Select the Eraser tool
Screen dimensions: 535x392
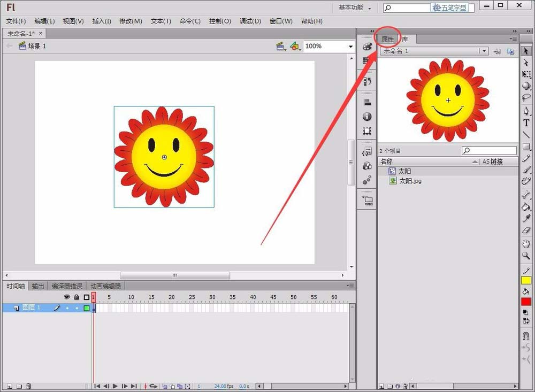pyautogui.click(x=526, y=230)
